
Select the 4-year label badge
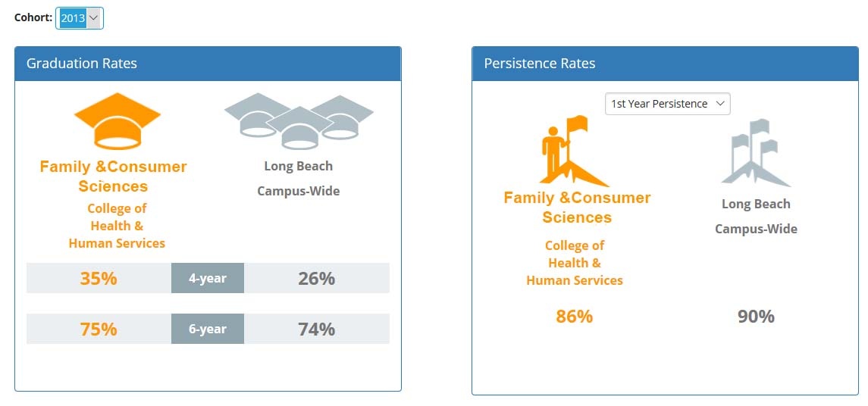pyautogui.click(x=208, y=278)
